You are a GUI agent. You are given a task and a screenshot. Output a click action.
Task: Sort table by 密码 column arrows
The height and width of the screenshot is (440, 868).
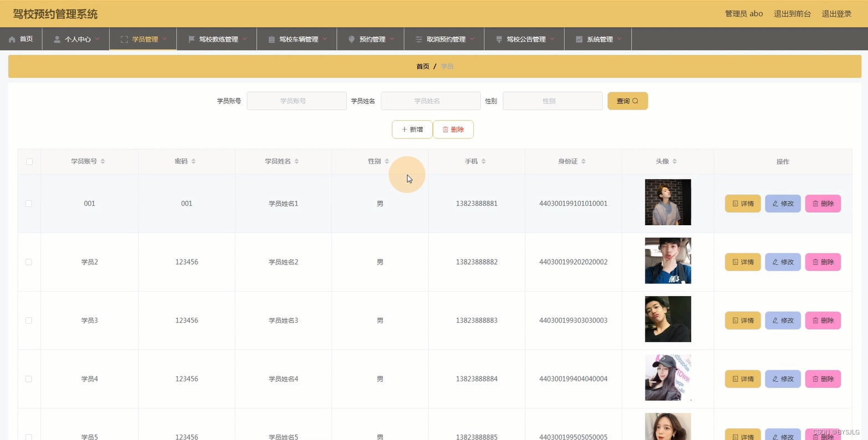[193, 161]
